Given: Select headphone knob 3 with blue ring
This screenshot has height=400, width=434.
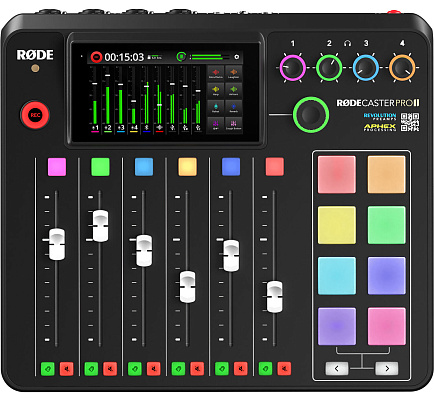Looking at the screenshot, I should 366,68.
